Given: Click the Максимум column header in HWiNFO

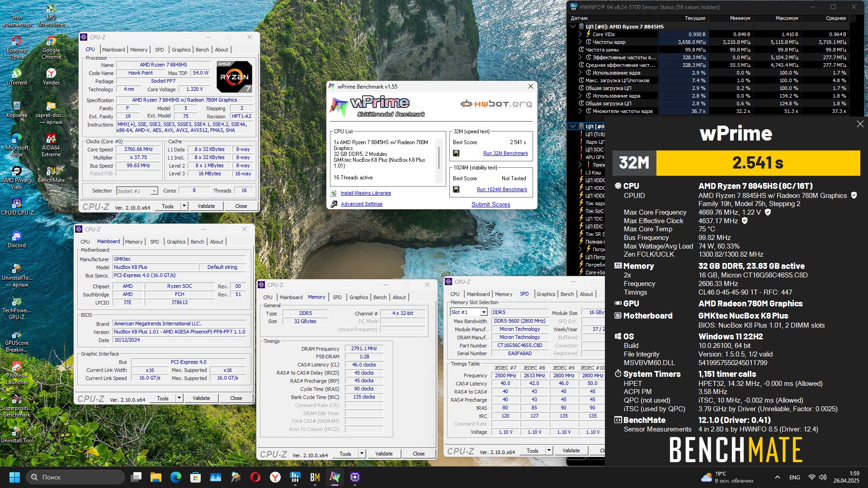Looking at the screenshot, I should click(x=787, y=18).
